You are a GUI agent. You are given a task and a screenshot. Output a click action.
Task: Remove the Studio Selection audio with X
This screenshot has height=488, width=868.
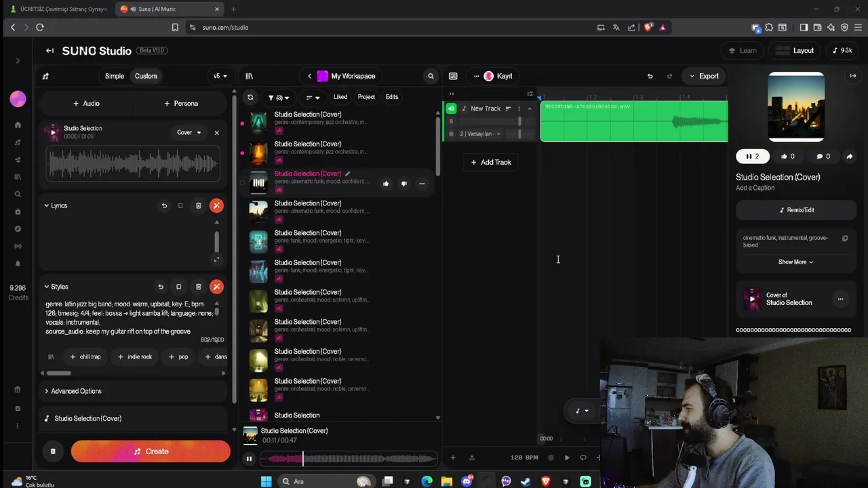click(x=217, y=133)
